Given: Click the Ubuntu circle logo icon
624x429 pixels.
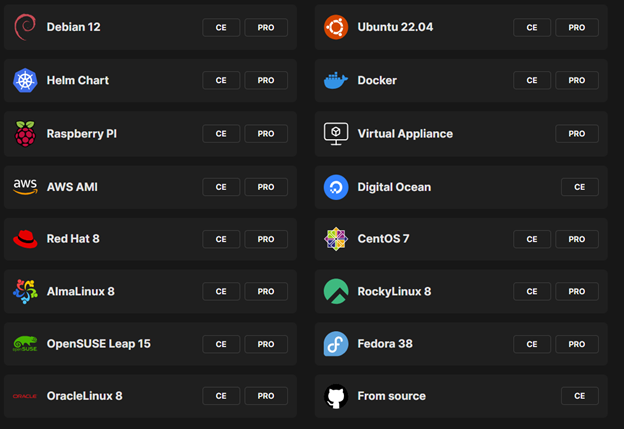Looking at the screenshot, I should click(x=336, y=27).
